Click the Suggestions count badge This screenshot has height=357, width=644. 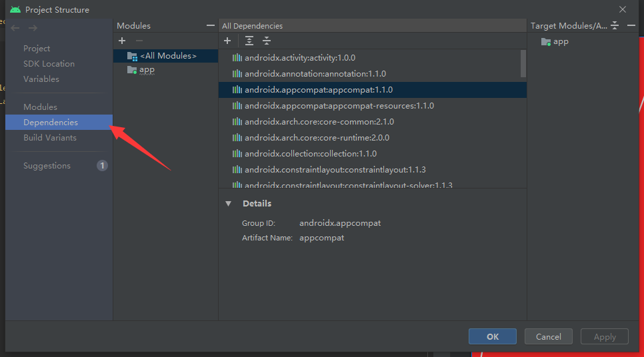coord(102,166)
